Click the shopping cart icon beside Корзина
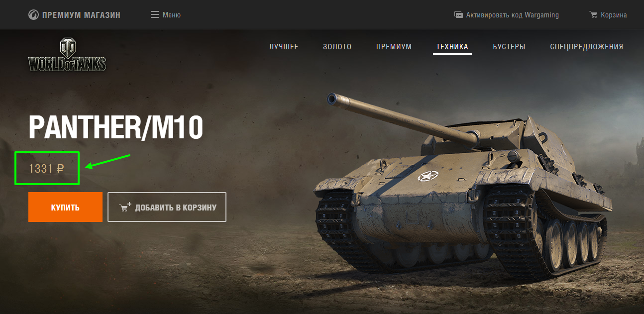The width and height of the screenshot is (644, 314). [x=593, y=14]
